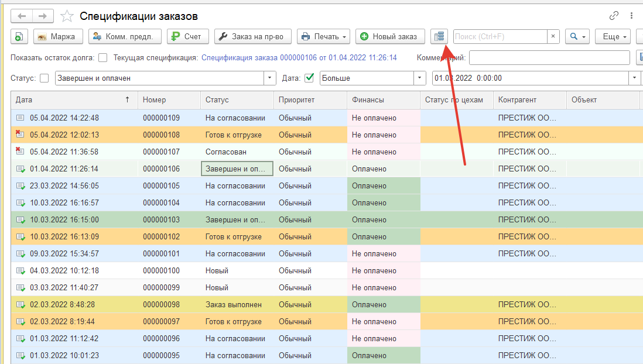Create new document with green plus icon
Image resolution: width=643 pixels, height=364 pixels.
(19, 36)
